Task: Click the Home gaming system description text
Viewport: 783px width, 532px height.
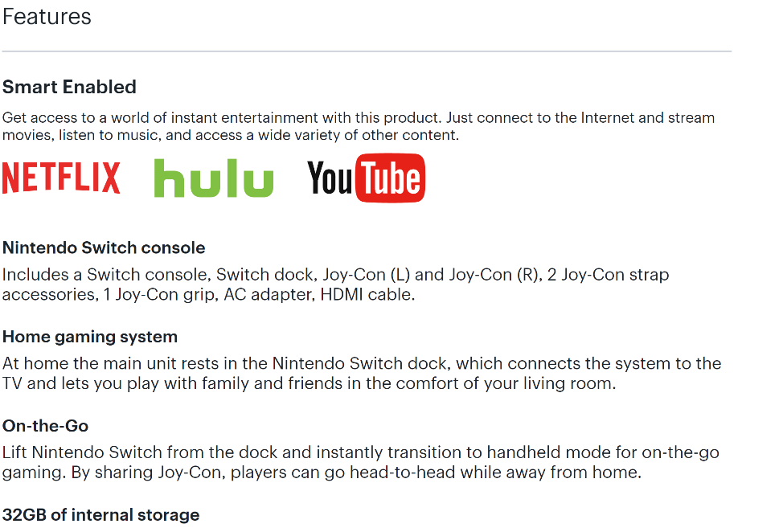Action: point(362,374)
